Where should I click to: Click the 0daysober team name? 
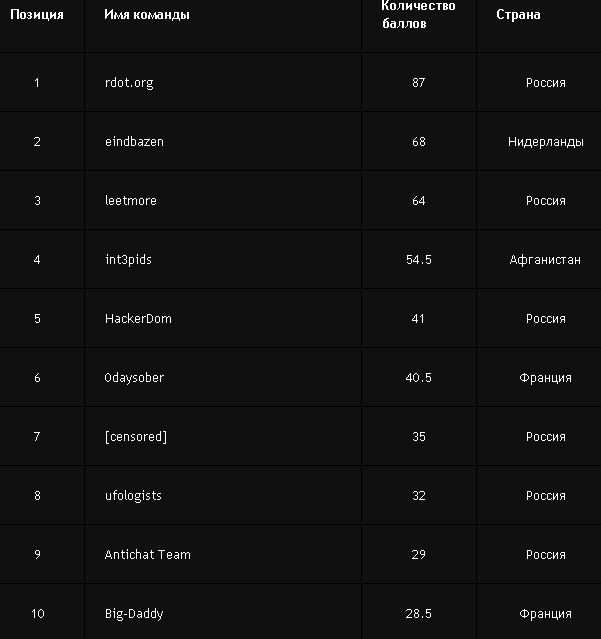(x=134, y=378)
